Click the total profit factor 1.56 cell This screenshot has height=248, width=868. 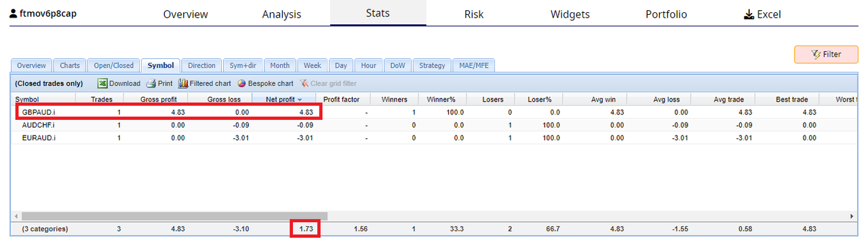[360, 229]
